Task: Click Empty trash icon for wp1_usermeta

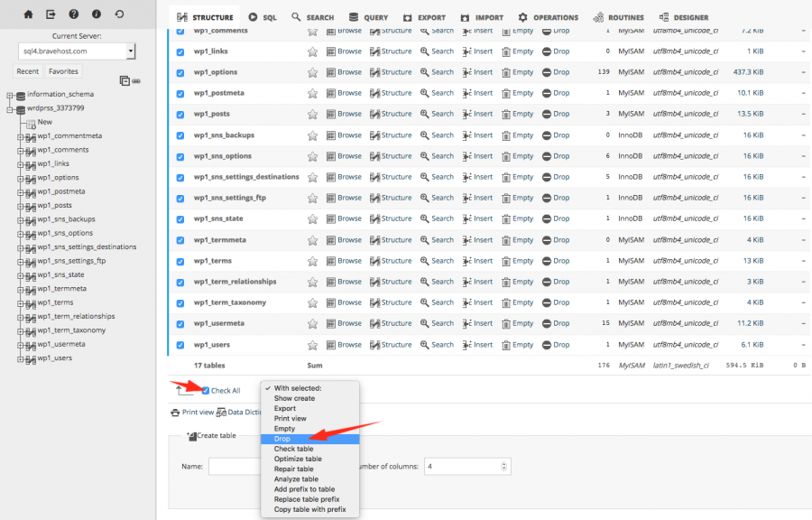Action: 506,324
